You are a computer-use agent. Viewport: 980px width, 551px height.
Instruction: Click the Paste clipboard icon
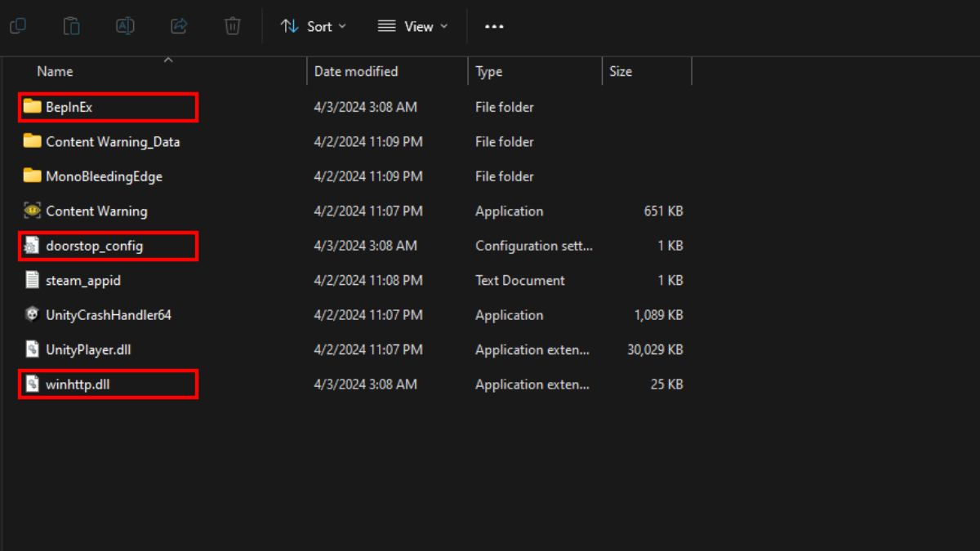click(x=72, y=26)
